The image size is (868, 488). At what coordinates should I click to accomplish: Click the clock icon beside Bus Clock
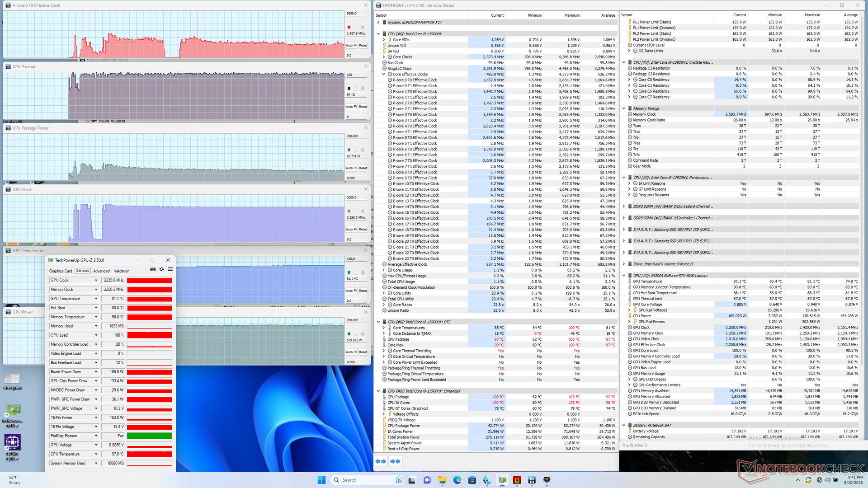(384, 63)
